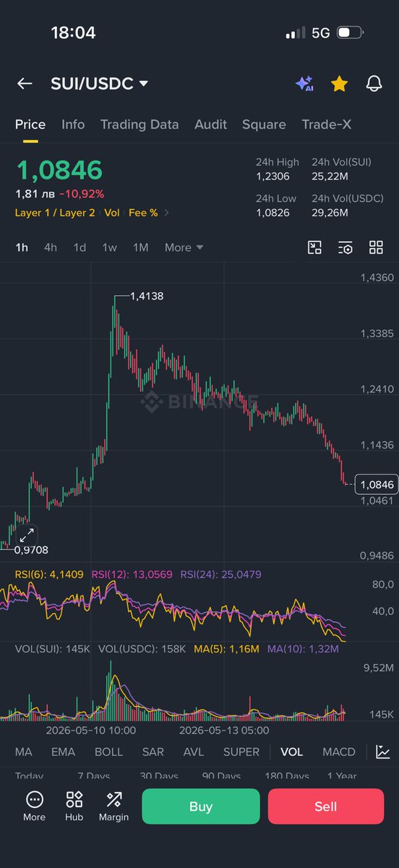The height and width of the screenshot is (868, 399).
Task: Open the Audit tab
Action: click(x=210, y=124)
